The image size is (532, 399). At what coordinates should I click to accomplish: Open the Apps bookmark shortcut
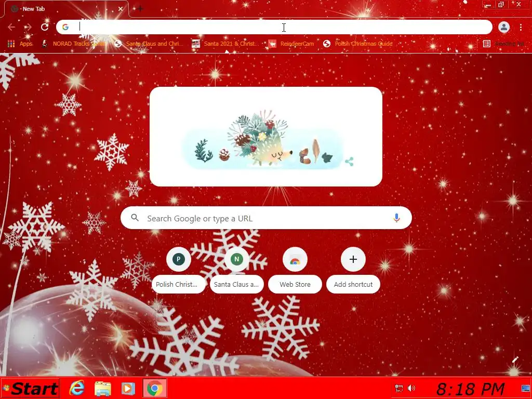(20, 44)
